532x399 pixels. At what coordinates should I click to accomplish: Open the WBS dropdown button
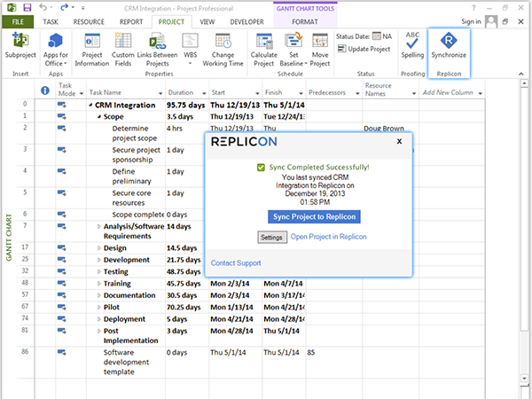tap(190, 50)
